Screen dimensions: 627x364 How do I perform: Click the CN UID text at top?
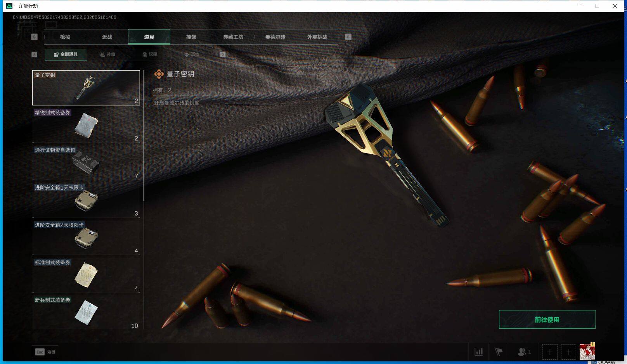pos(64,17)
